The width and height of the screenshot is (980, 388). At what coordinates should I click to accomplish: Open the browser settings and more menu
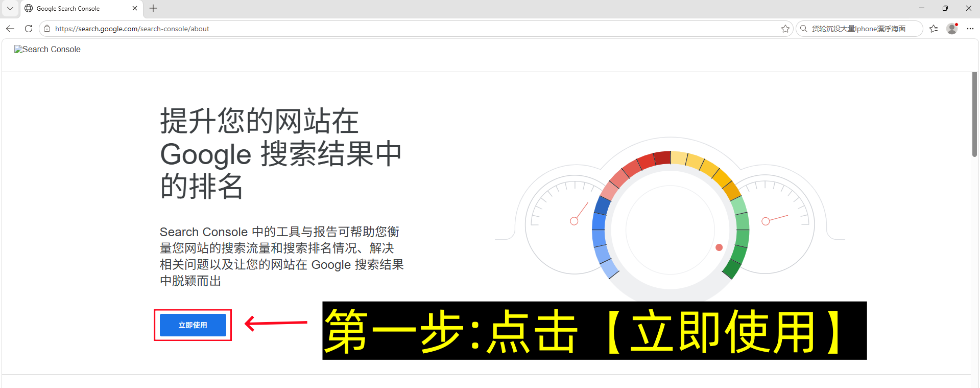click(x=970, y=29)
